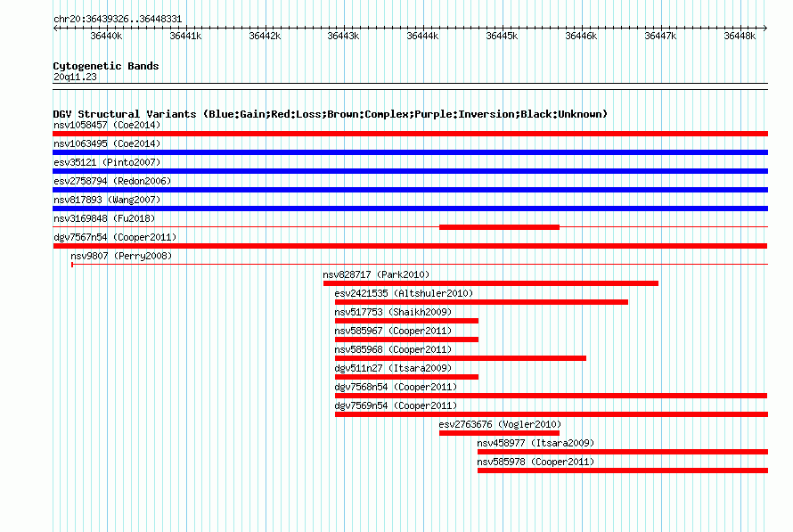The width and height of the screenshot is (793, 532).
Task: Click the blue gain bar under nsv1063495
Action: pos(410,152)
